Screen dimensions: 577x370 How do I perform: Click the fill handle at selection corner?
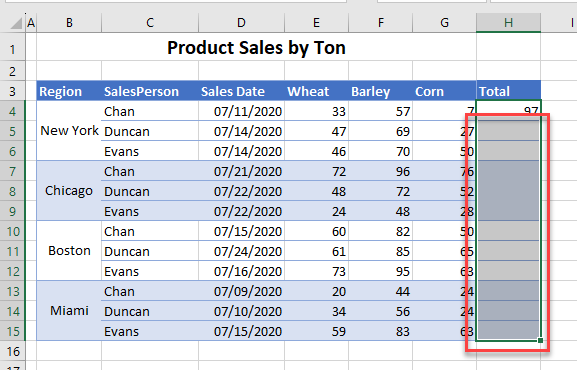540,341
